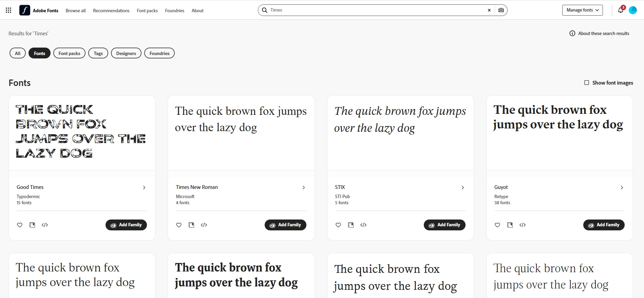Click the Good Times sample preview
The image size is (644, 298).
81,132
